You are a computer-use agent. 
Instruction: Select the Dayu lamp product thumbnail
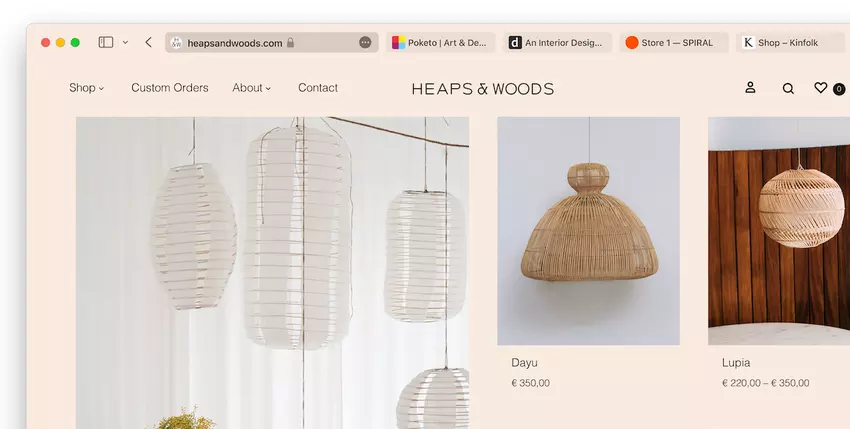pos(588,231)
